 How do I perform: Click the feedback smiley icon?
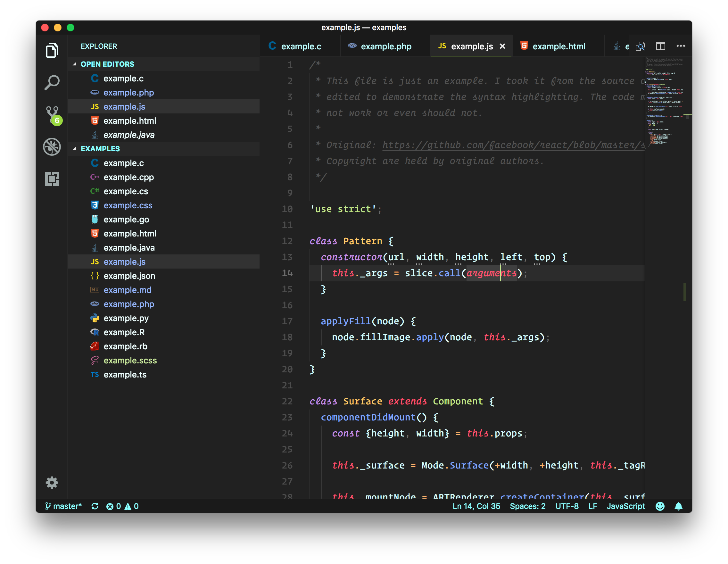coord(660,506)
